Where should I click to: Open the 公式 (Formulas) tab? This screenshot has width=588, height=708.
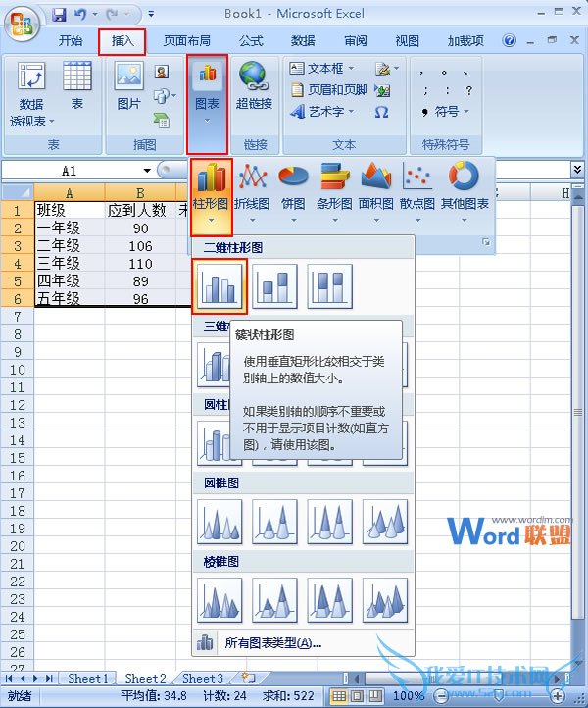(251, 41)
